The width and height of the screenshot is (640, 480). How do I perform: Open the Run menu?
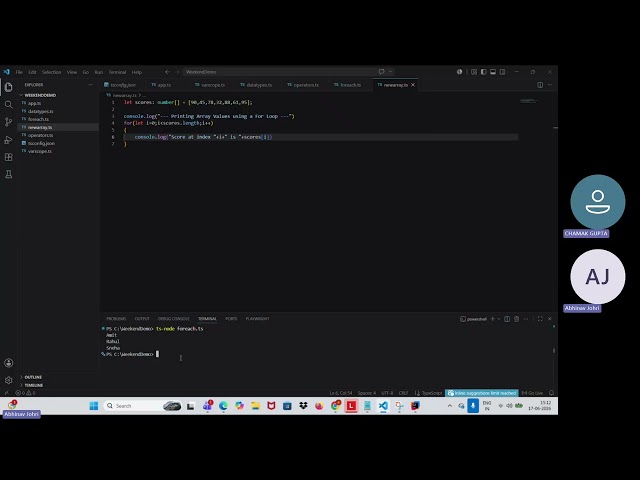coord(99,72)
